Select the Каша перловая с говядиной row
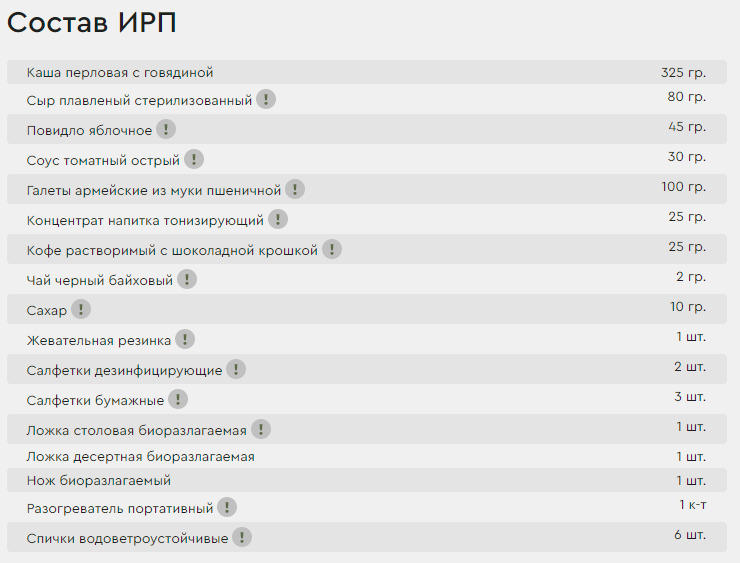Viewport: 740px width, 563px height. (367, 72)
